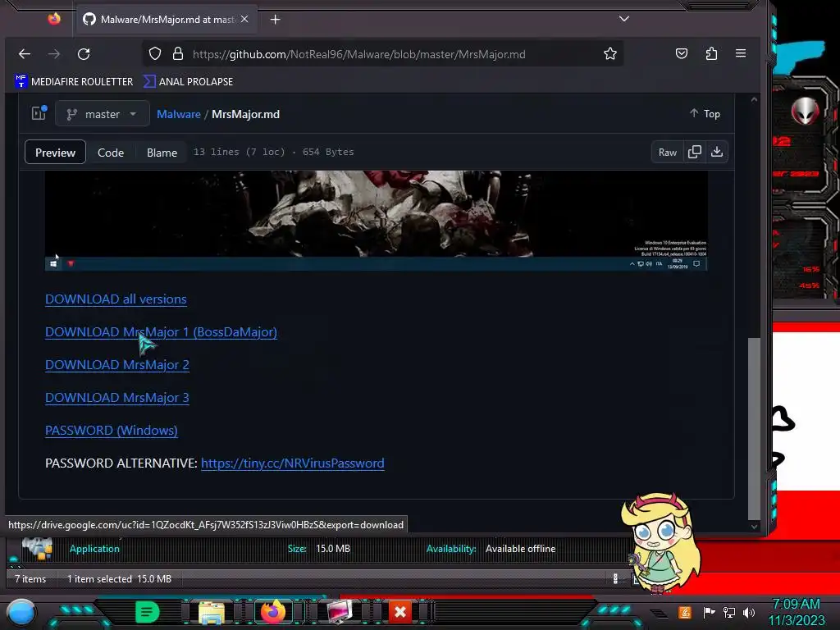This screenshot has width=840, height=630.
Task: Open the Start orb button
Action: point(21,613)
